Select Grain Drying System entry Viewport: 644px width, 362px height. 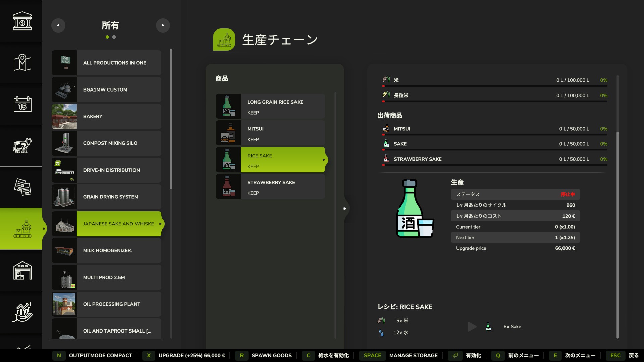pyautogui.click(x=106, y=197)
